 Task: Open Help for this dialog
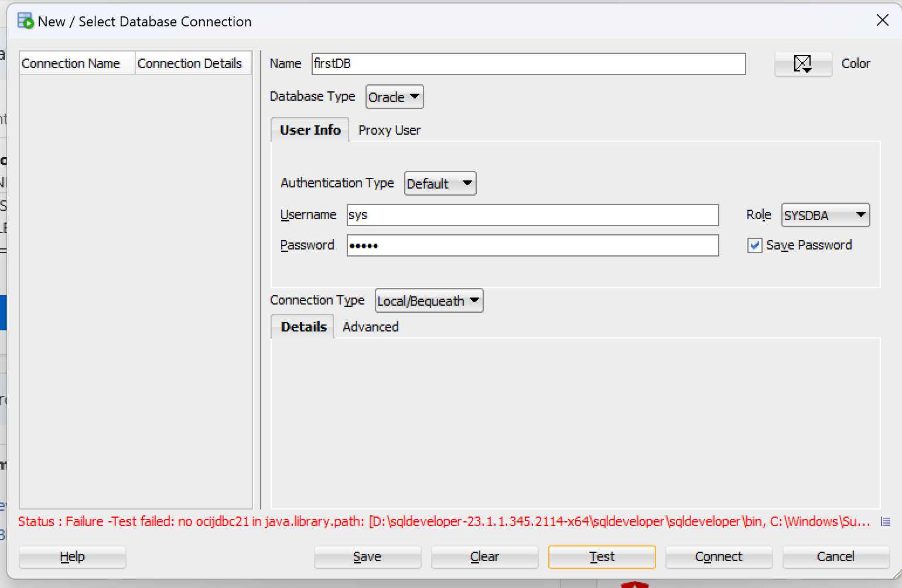tap(72, 556)
